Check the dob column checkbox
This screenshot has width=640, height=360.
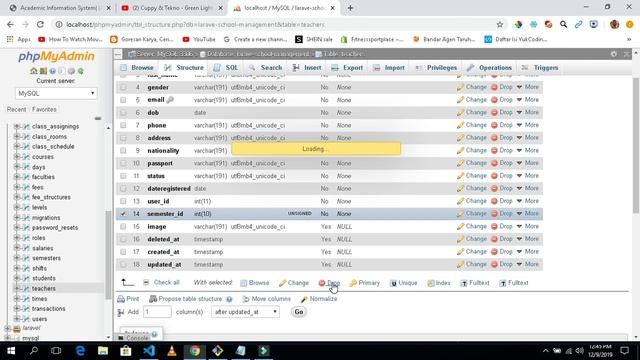pyautogui.click(x=123, y=113)
